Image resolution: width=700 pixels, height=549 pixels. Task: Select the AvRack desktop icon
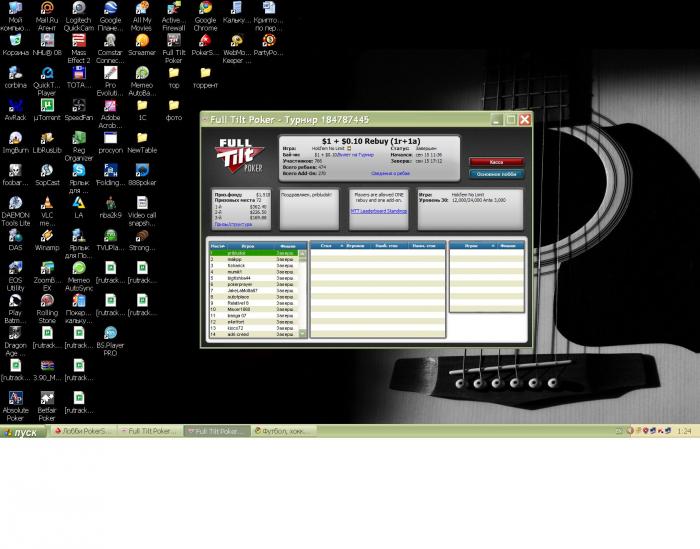coord(15,110)
